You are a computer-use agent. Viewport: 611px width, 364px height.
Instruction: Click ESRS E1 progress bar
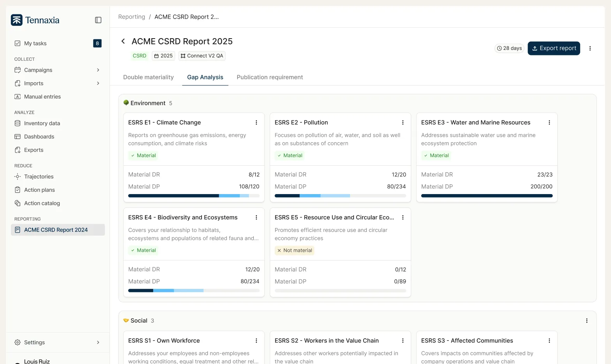click(194, 196)
